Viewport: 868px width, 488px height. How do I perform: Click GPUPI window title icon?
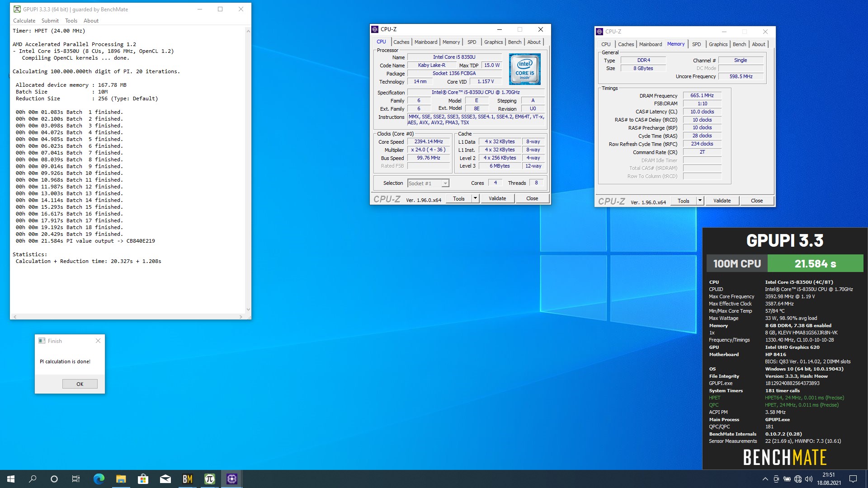point(17,9)
